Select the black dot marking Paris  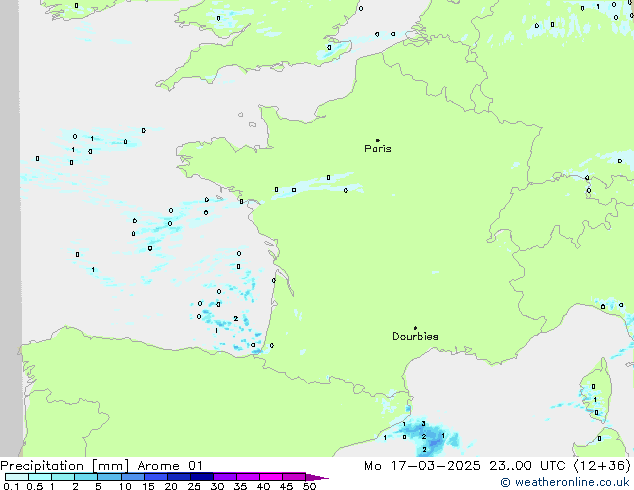pos(378,140)
